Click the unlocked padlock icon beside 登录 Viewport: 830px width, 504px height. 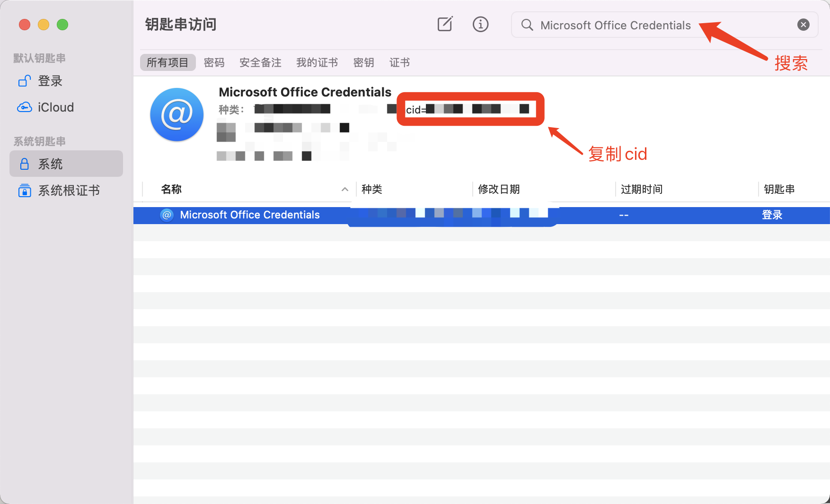25,81
